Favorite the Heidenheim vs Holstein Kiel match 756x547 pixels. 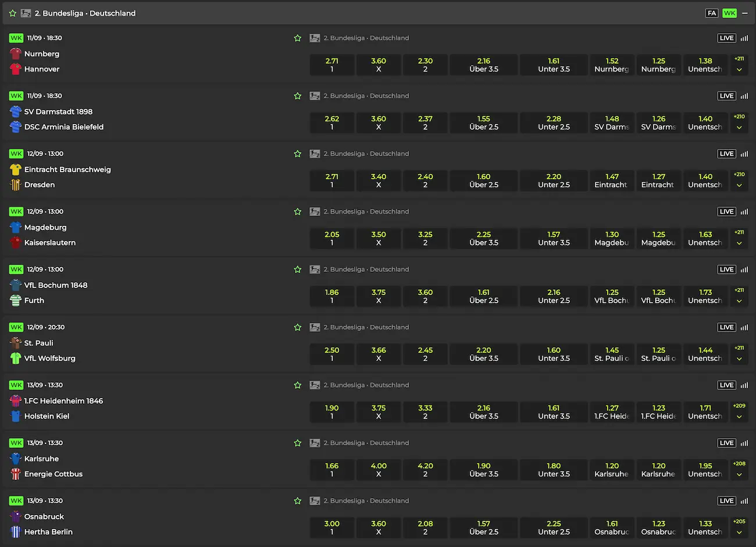click(298, 385)
